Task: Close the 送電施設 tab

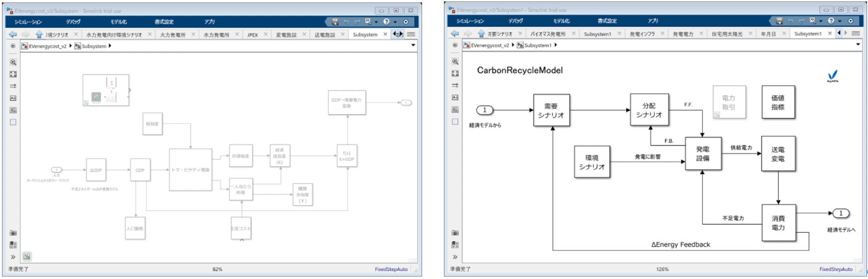Action: (343, 34)
